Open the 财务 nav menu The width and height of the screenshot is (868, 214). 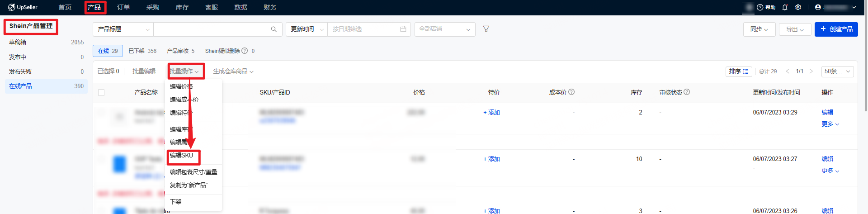click(270, 7)
